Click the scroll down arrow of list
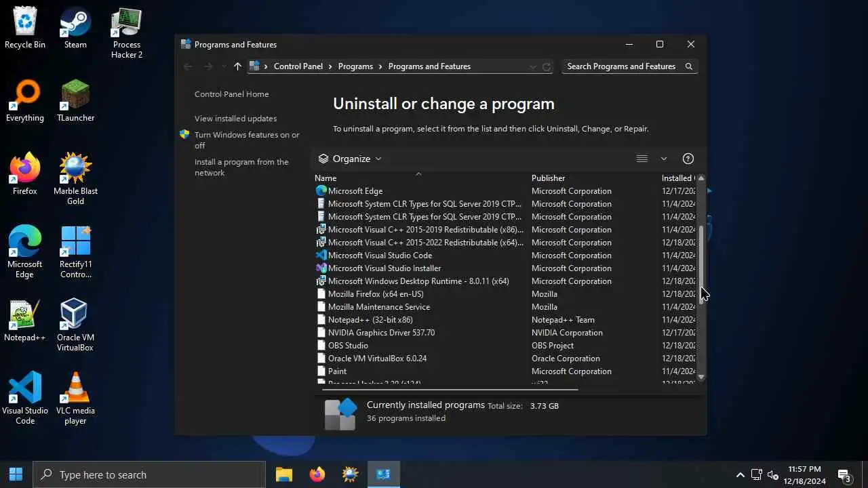868x488 pixels. (701, 377)
